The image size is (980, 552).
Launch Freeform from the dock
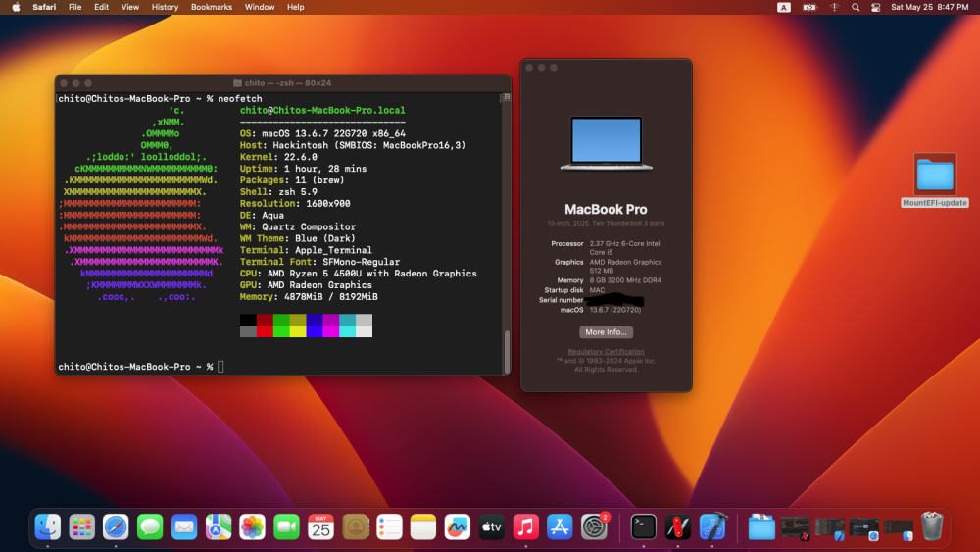[x=458, y=527]
